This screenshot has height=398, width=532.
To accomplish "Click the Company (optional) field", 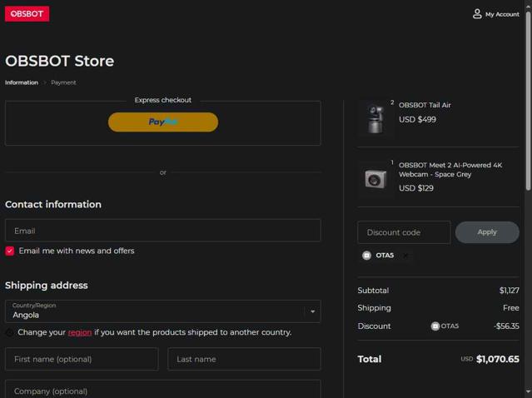I will 163,390.
